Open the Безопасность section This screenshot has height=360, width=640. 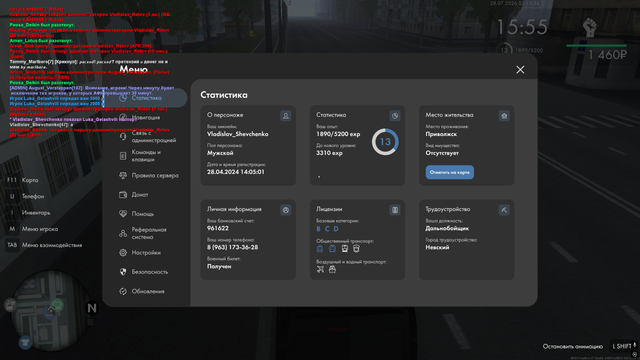click(145, 272)
